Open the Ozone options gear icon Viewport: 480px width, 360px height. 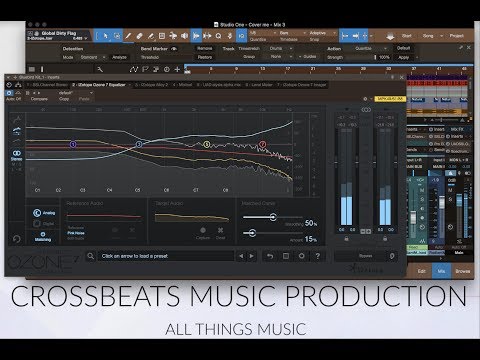[302, 256]
